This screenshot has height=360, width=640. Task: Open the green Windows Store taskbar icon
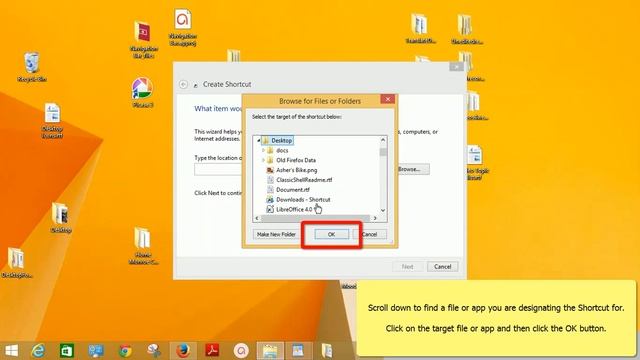pos(67,351)
